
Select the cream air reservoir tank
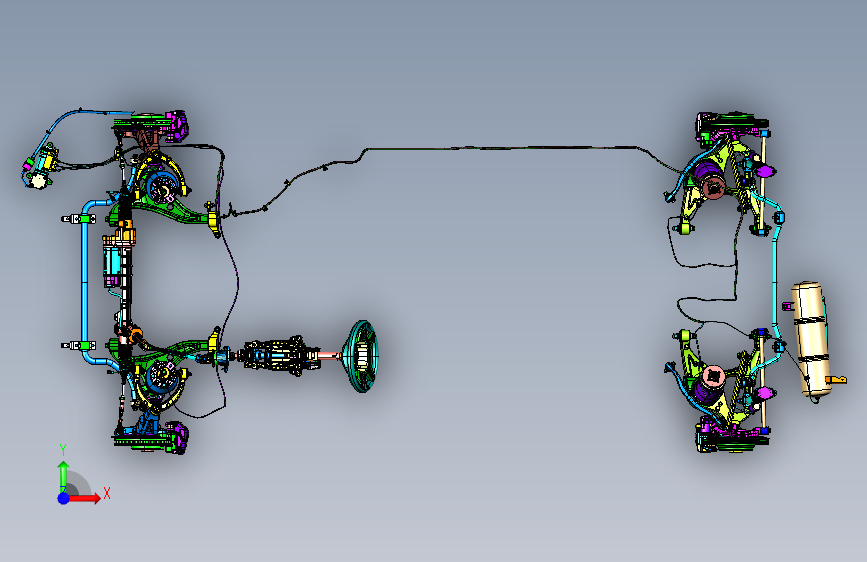pyautogui.click(x=810, y=339)
